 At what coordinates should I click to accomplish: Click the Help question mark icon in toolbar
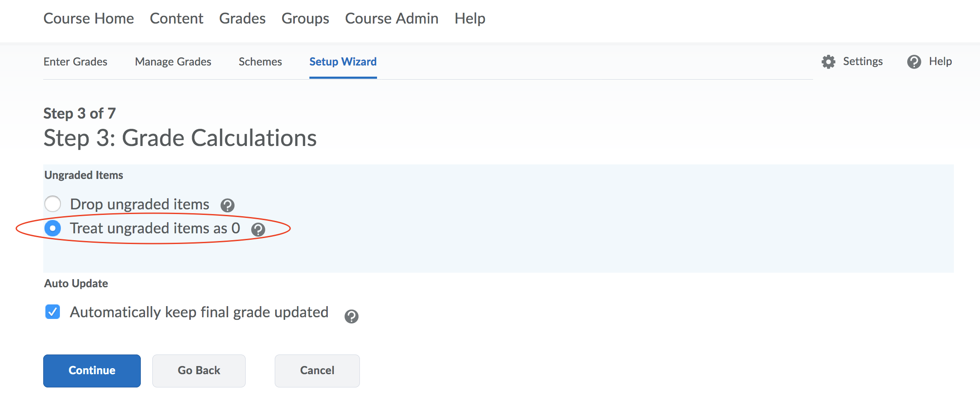pos(914,62)
